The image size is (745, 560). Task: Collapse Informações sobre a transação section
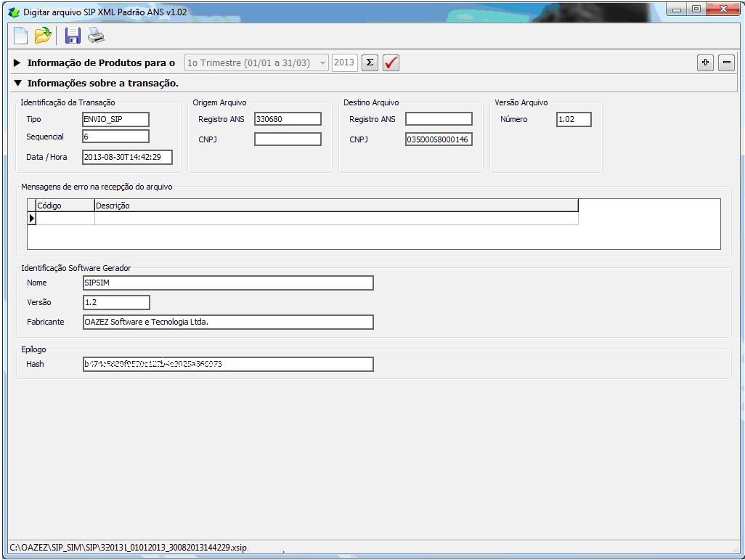(x=18, y=84)
